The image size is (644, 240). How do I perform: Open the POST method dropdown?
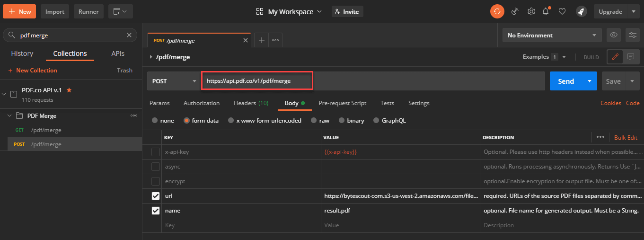tap(174, 81)
